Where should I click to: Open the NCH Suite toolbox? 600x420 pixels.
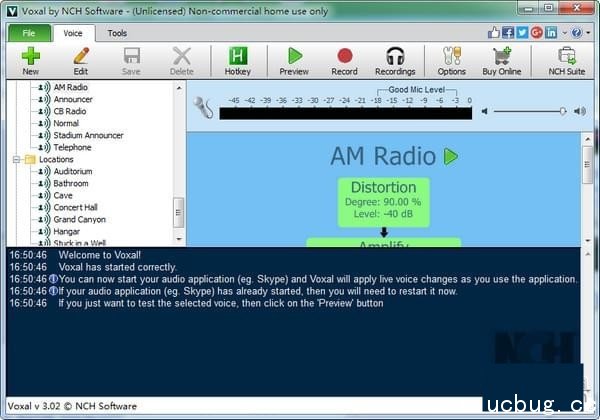567,58
